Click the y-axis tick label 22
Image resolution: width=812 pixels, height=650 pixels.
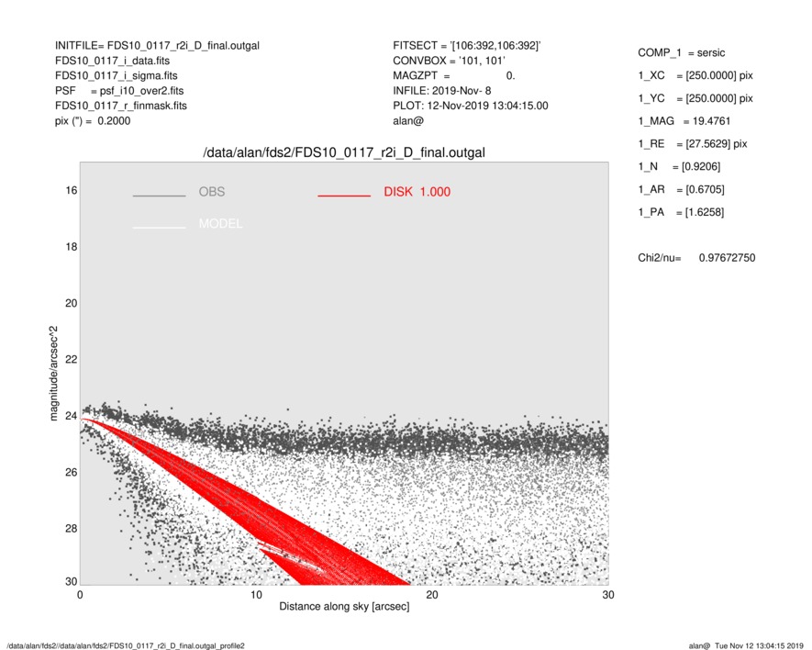pos(72,360)
